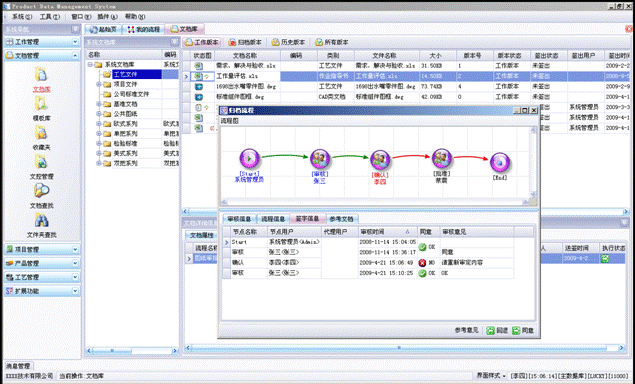Collapse the 系统文档库 root tree node
Image resolution: width=635 pixels, height=384 pixels.
coord(90,65)
